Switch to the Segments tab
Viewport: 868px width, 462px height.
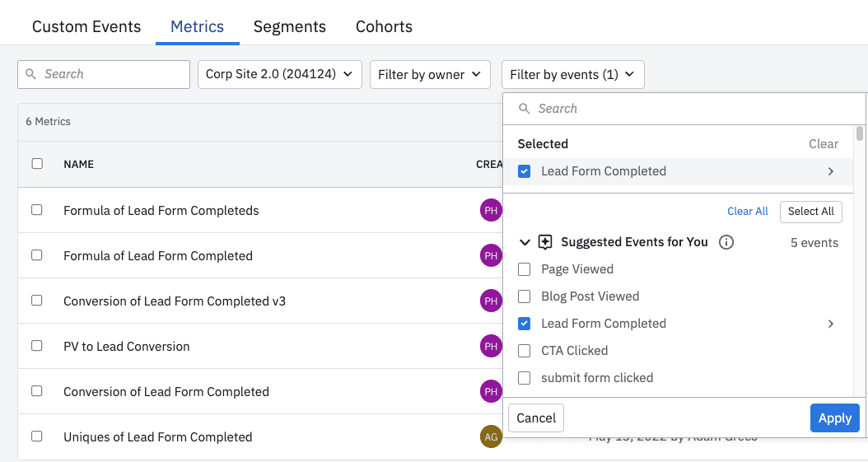click(289, 26)
